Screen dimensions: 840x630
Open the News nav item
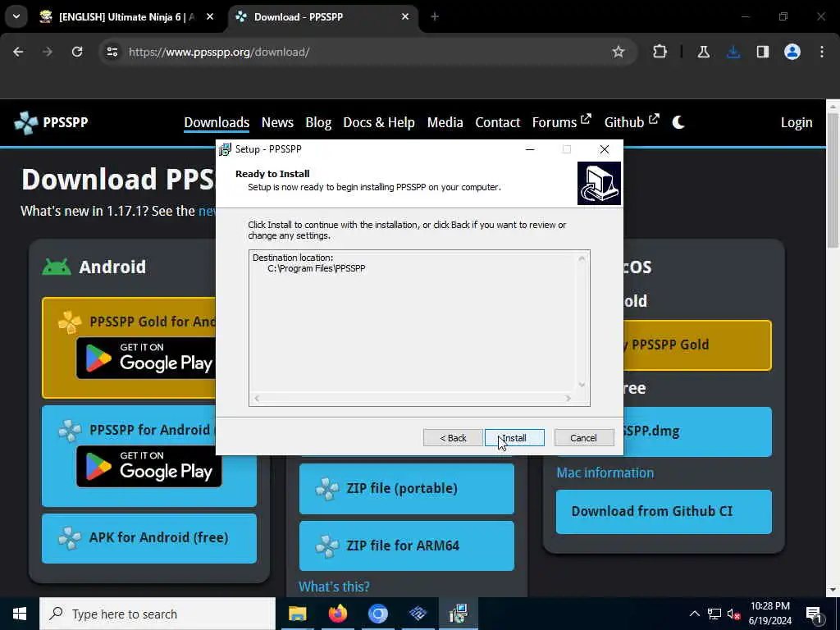(277, 123)
